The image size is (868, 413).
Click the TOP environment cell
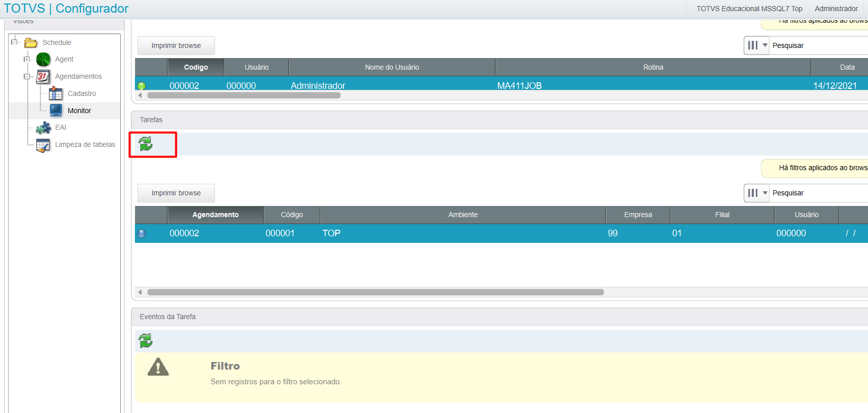[x=331, y=233]
